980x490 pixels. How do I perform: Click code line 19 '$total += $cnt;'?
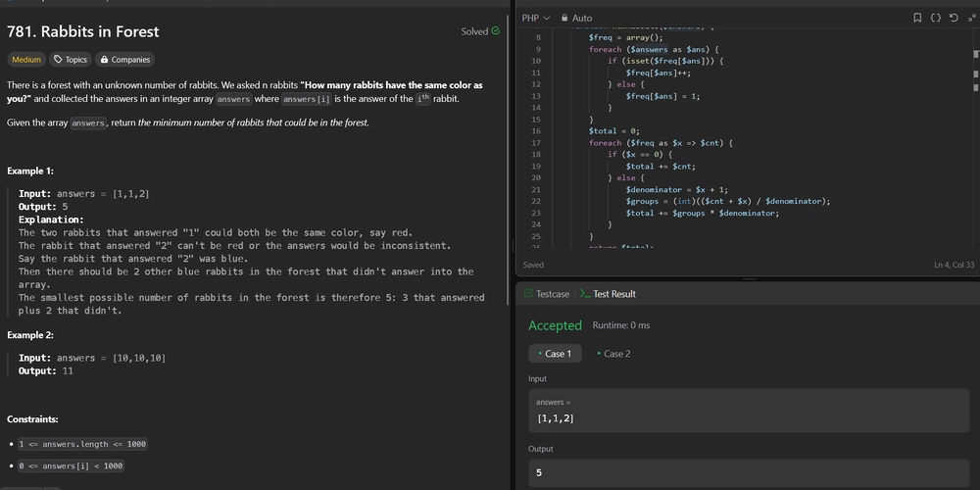click(x=661, y=167)
